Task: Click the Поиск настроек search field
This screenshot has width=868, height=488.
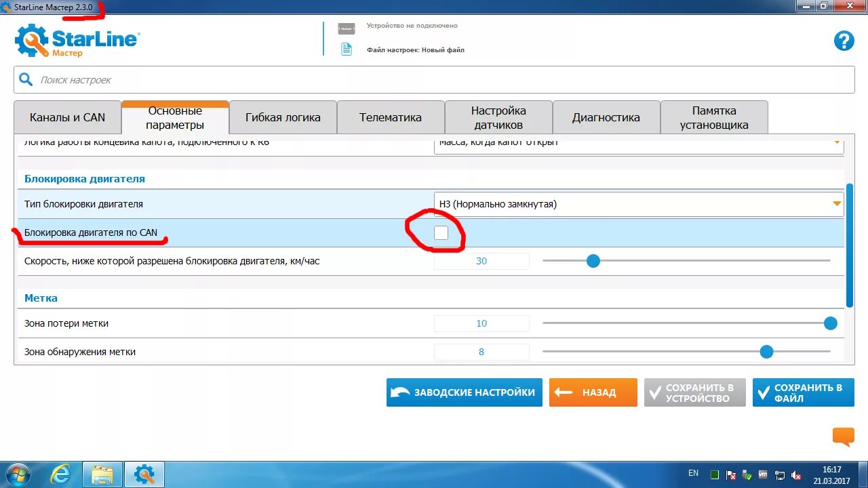Action: (x=434, y=80)
